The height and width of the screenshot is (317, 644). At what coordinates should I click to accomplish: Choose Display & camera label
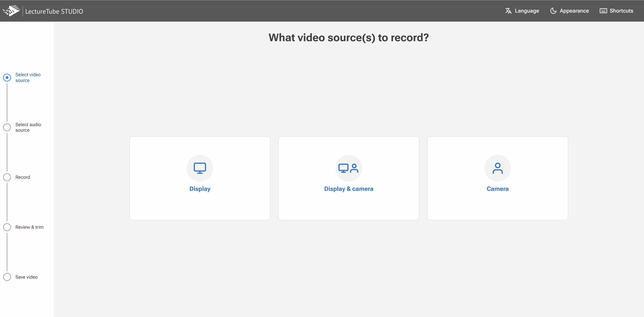pos(348,189)
